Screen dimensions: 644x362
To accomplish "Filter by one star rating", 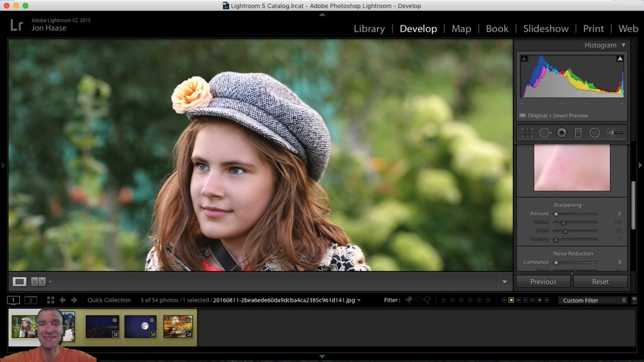I will tap(452, 300).
